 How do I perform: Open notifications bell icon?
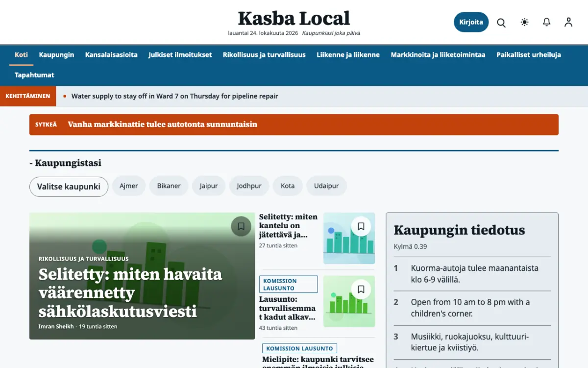(x=547, y=22)
